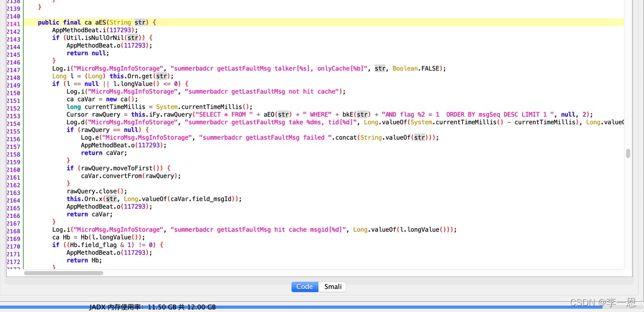Switch to the Smali tab
Screen dimensions: 644x312
333,286
